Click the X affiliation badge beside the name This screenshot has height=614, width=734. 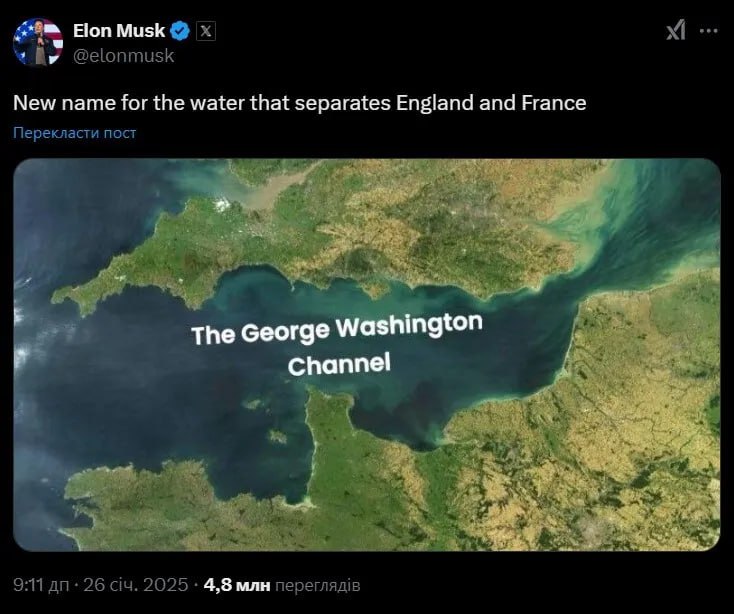pos(205,31)
